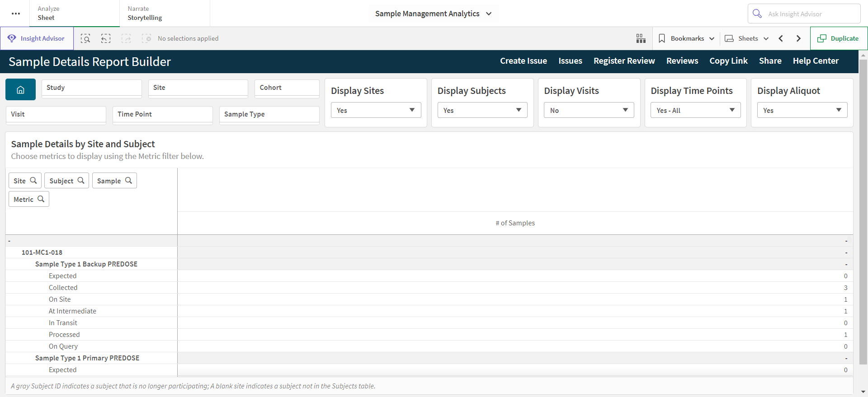The width and height of the screenshot is (868, 397).
Task: Click Register Review
Action: pyautogui.click(x=624, y=61)
